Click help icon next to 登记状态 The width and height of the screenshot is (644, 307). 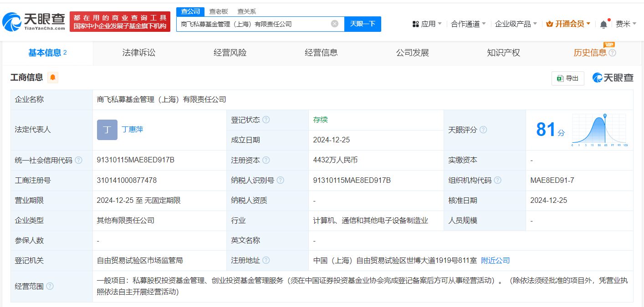tap(266, 120)
